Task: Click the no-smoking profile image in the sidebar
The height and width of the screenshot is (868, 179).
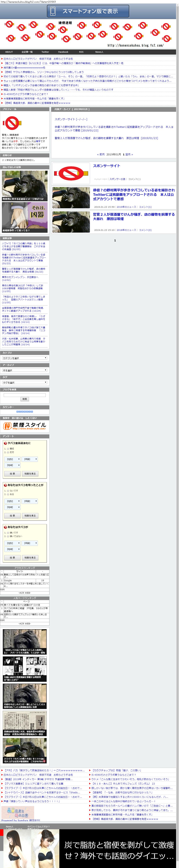Action: (x=12, y=123)
